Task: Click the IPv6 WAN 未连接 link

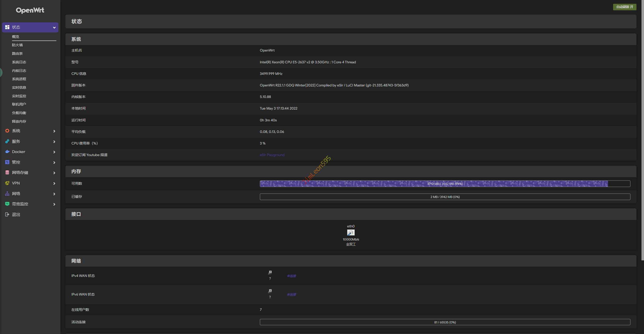Action: point(291,295)
